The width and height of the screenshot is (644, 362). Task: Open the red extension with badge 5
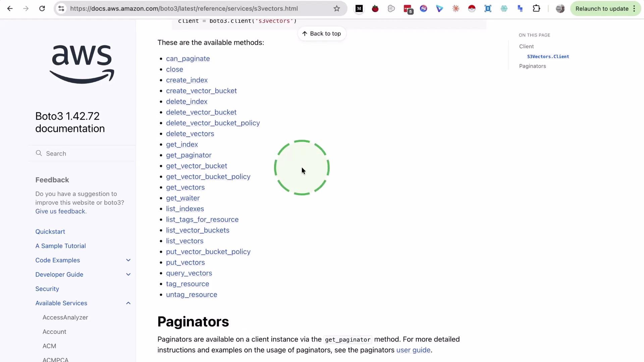pos(408,9)
